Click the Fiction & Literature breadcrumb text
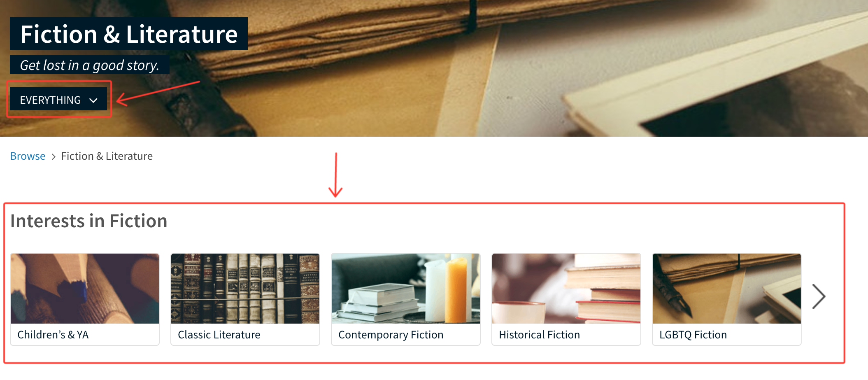Image resolution: width=868 pixels, height=380 pixels. pos(107,156)
